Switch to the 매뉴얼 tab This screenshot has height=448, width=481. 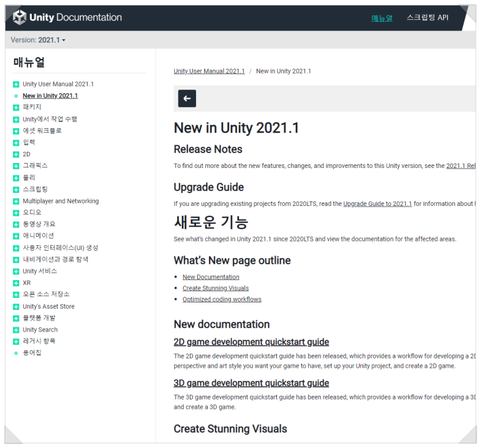pos(381,18)
